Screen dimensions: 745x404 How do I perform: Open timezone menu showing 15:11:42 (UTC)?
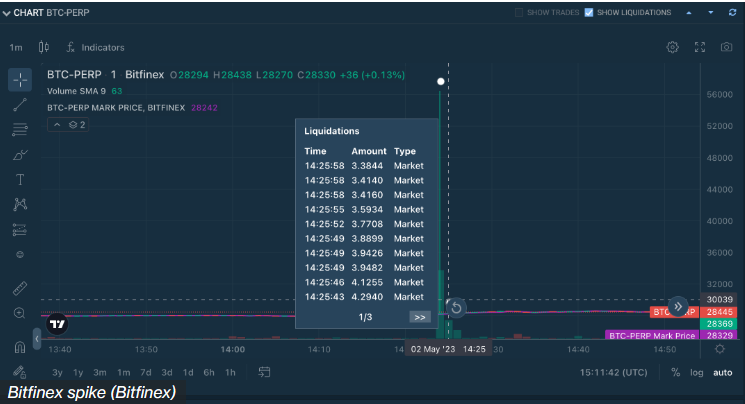tap(613, 373)
